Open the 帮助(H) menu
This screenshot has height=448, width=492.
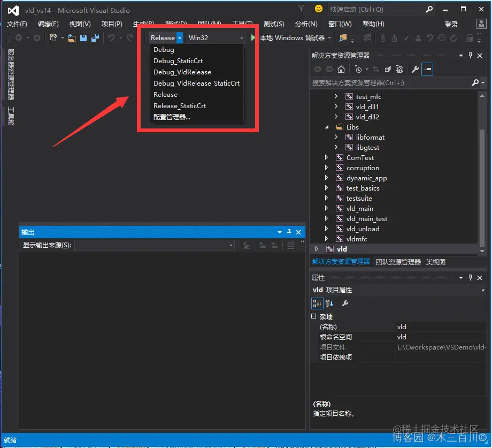373,24
